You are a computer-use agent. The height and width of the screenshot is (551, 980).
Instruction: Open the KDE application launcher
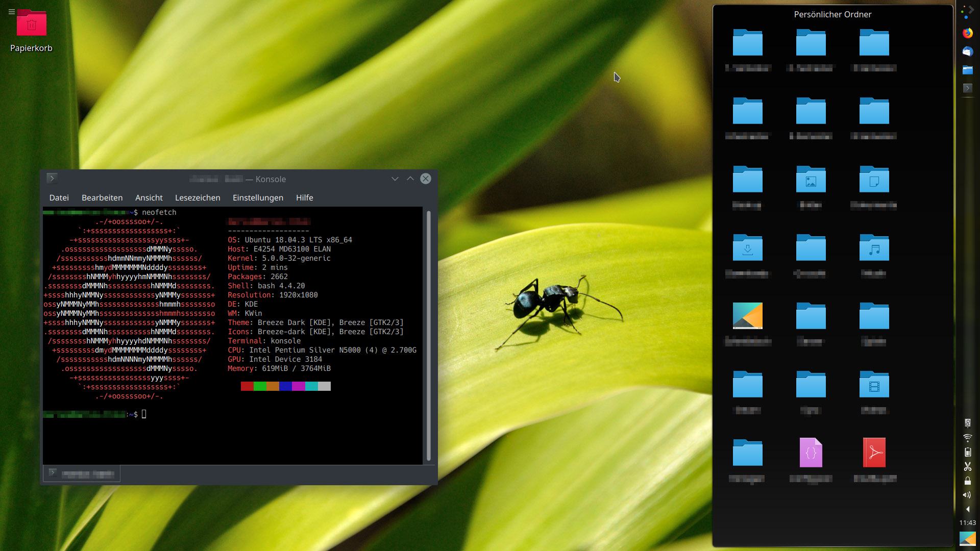(967, 12)
